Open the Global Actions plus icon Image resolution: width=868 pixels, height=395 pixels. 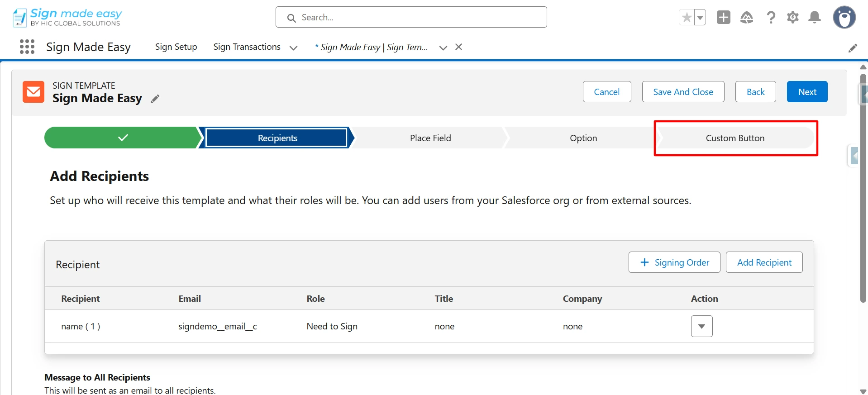723,17
